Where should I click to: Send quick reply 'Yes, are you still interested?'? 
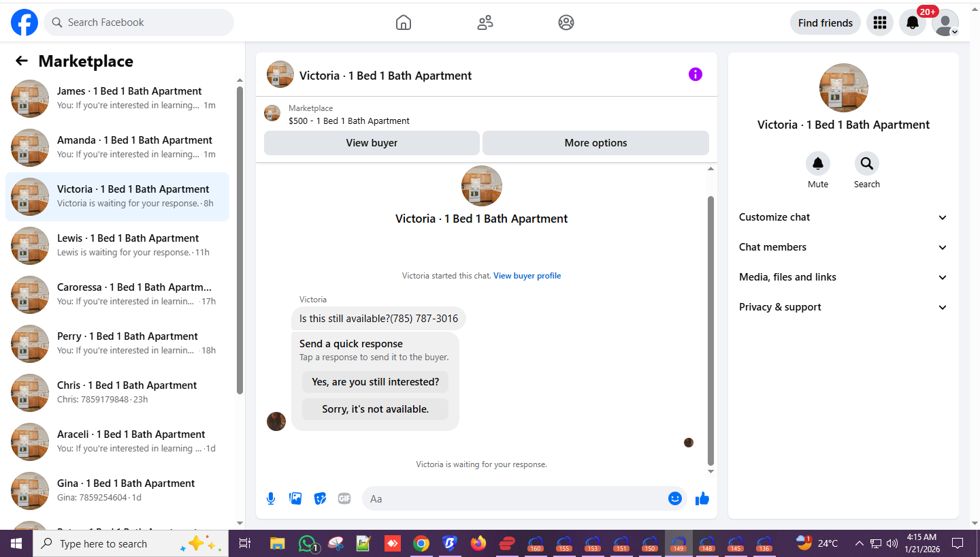pos(375,382)
